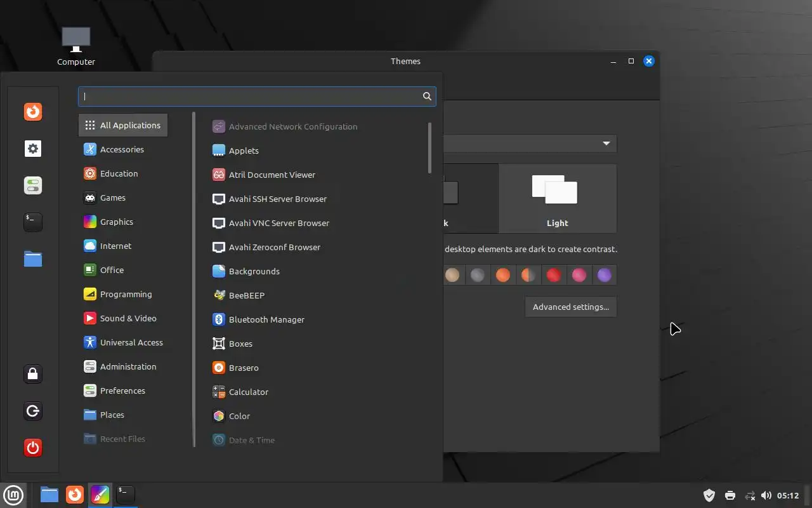Screen dimensions: 812x508
Task: Launch Terminal from menu favorites sidebar
Action: pyautogui.click(x=33, y=222)
